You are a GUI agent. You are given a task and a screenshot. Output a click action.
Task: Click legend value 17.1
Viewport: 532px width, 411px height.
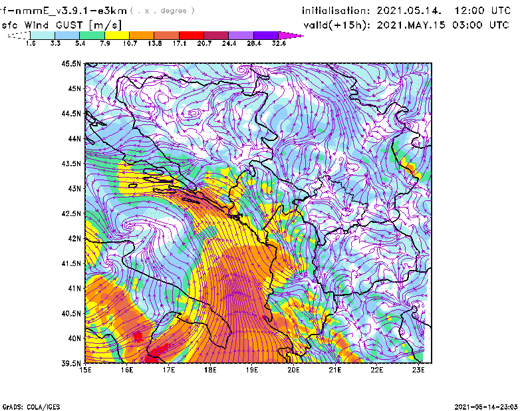180,43
